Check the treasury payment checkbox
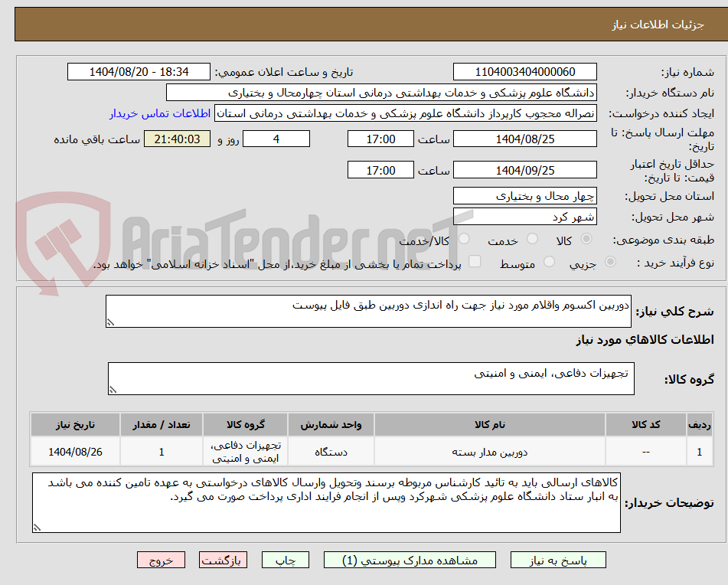 pos(475,262)
